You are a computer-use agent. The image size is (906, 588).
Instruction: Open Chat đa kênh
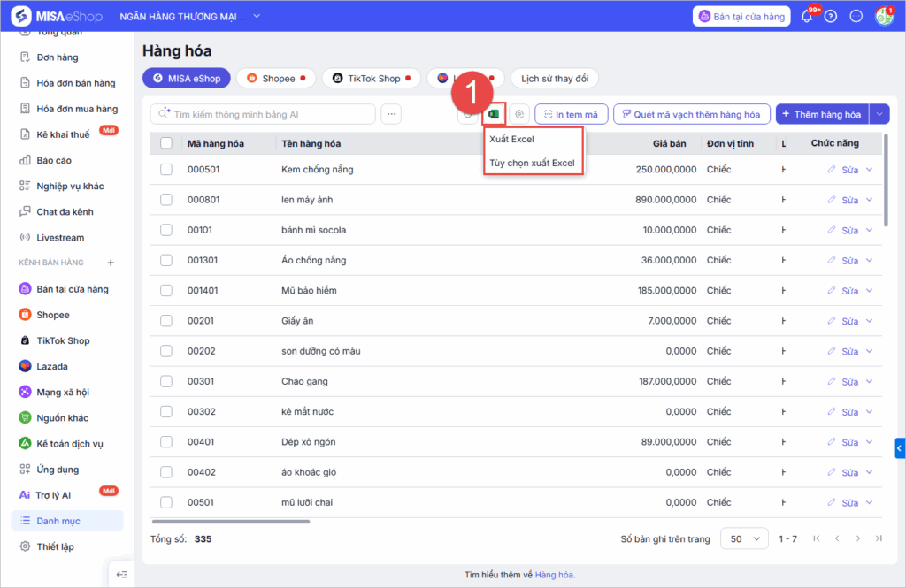[x=65, y=212]
